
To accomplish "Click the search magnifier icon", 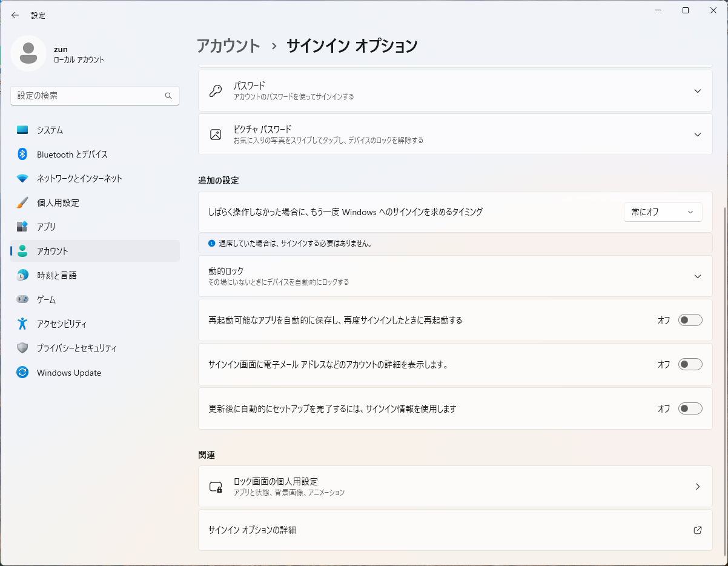I will click(168, 96).
